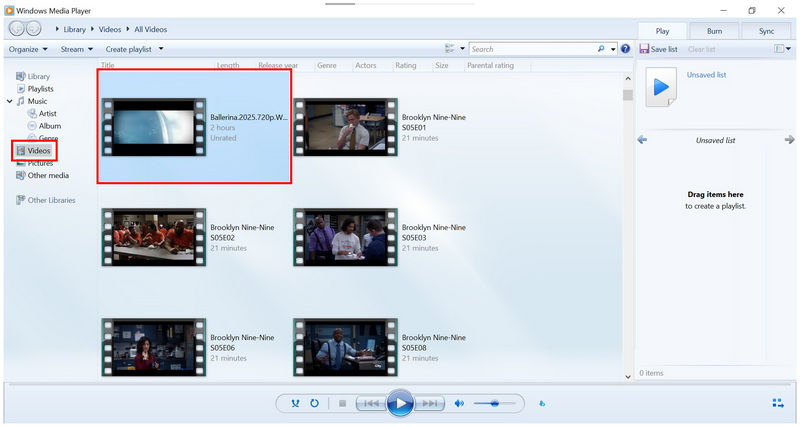The width and height of the screenshot is (800, 427).
Task: Select Playlists in the navigation pane
Action: (35, 89)
